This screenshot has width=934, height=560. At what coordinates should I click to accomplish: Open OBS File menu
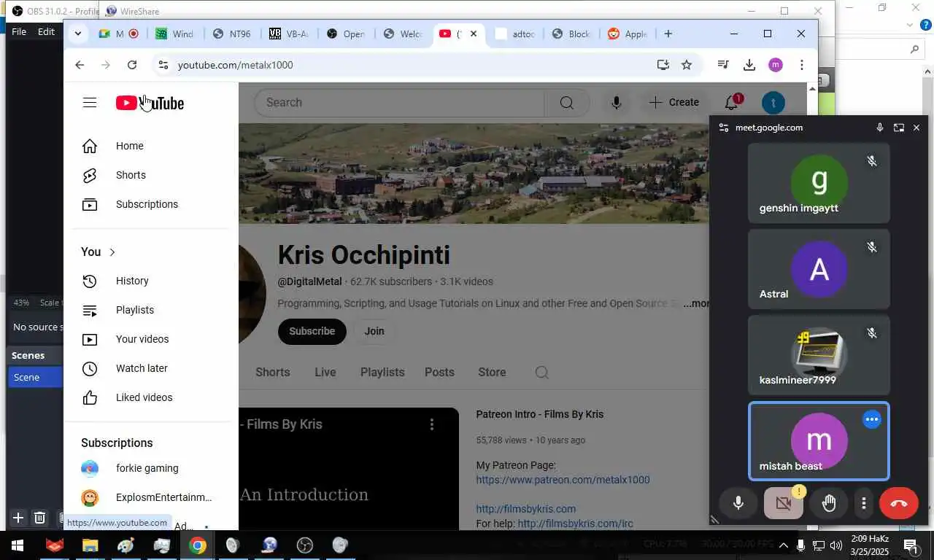click(19, 31)
